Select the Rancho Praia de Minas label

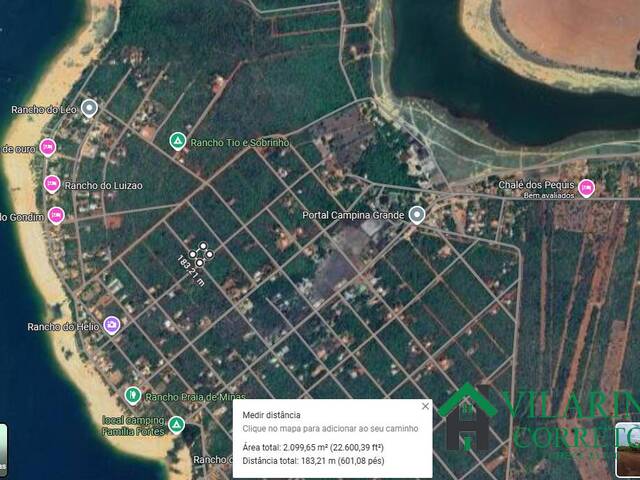tap(196, 397)
